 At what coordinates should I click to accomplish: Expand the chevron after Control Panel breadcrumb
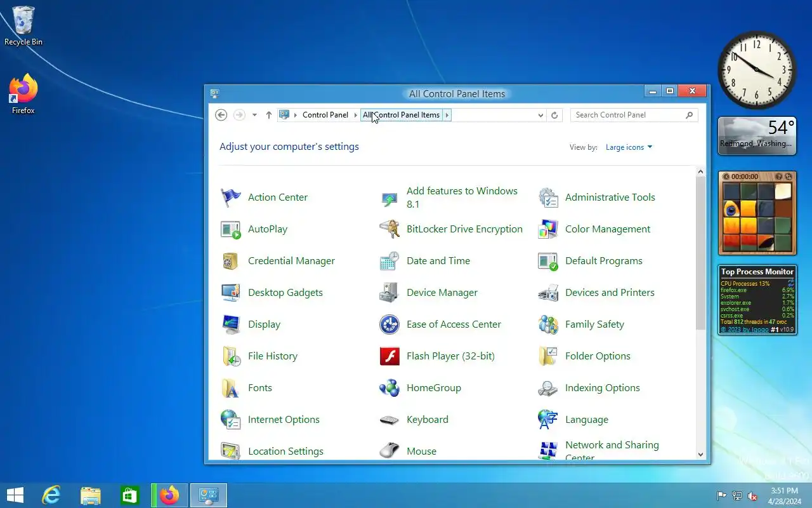[355, 115]
